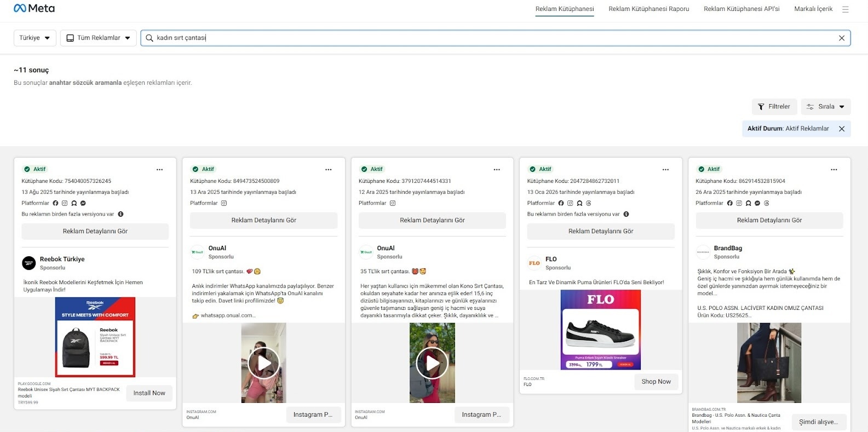This screenshot has height=432, width=868.
Task: Open the Filtreler button
Action: click(774, 107)
